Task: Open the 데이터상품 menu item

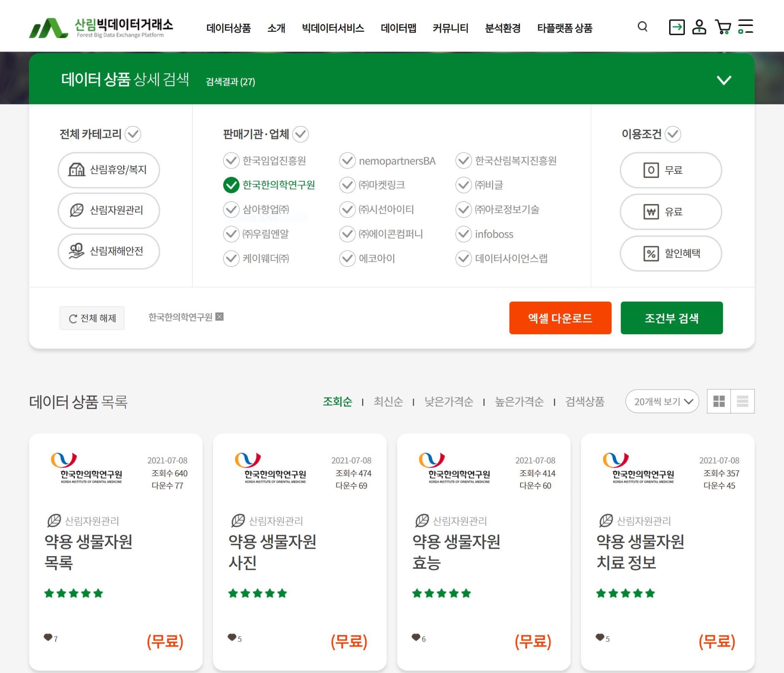Action: click(228, 28)
